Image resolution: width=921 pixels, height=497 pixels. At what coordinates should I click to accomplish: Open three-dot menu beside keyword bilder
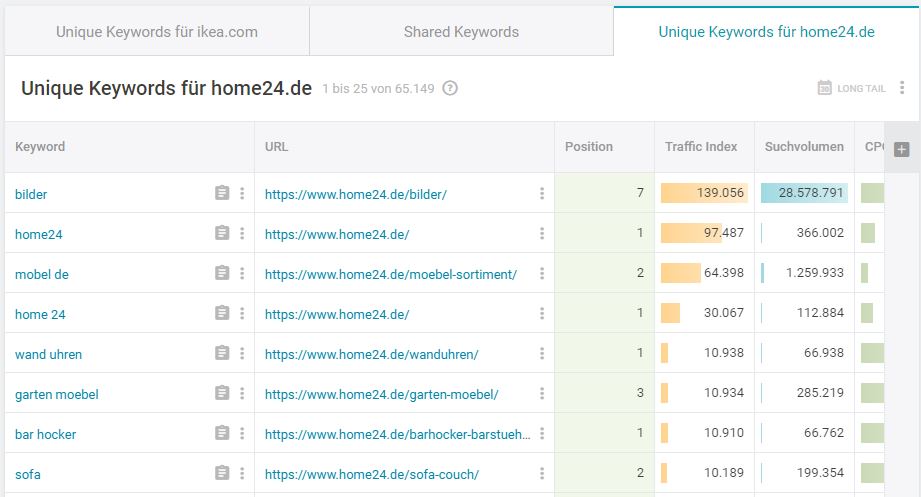click(x=242, y=193)
